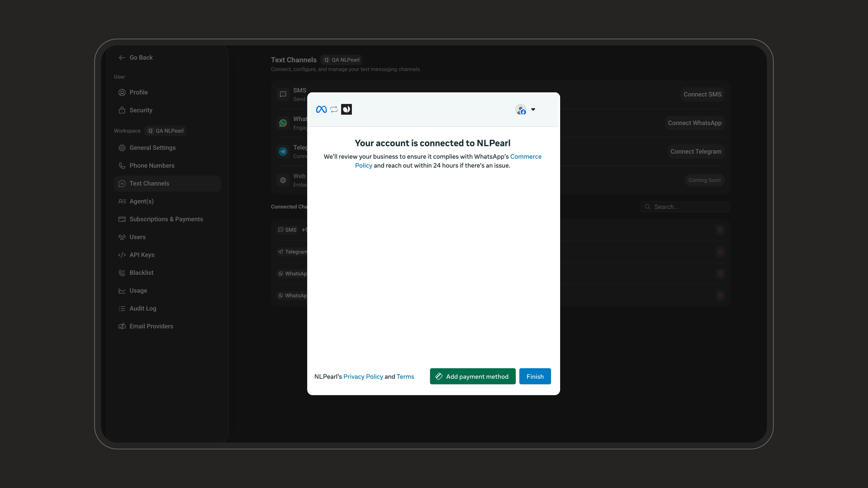Click the Meta logo icon
This screenshot has height=488, width=868.
point(321,109)
